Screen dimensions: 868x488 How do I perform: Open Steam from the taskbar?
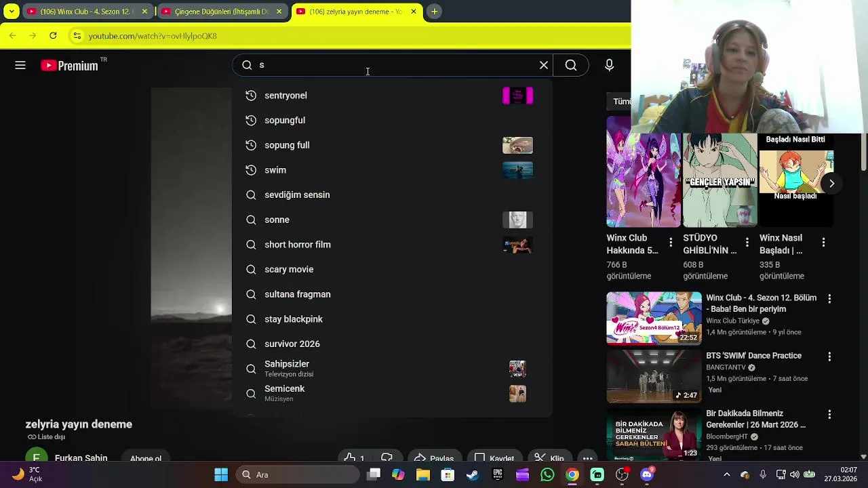(472, 475)
